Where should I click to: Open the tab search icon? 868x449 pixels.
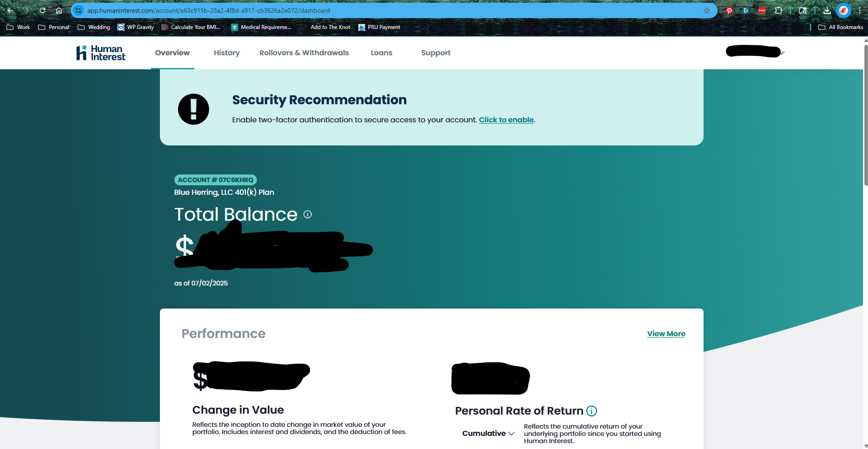(x=803, y=10)
